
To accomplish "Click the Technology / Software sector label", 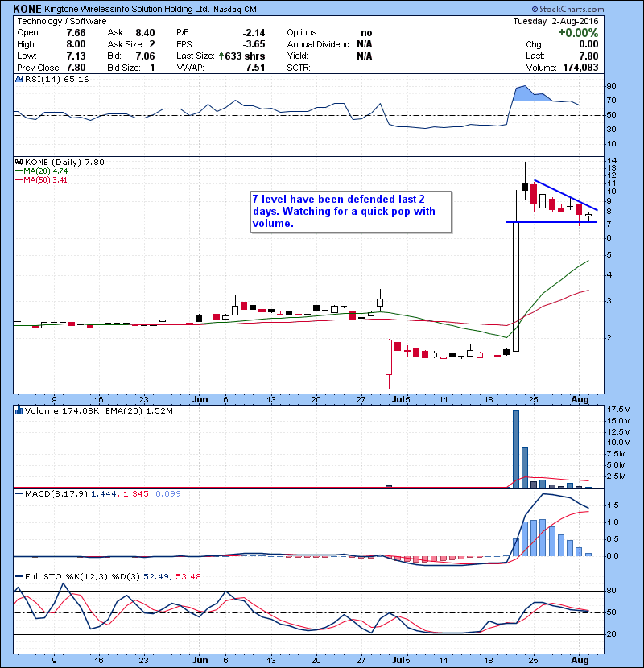I will coord(62,21).
